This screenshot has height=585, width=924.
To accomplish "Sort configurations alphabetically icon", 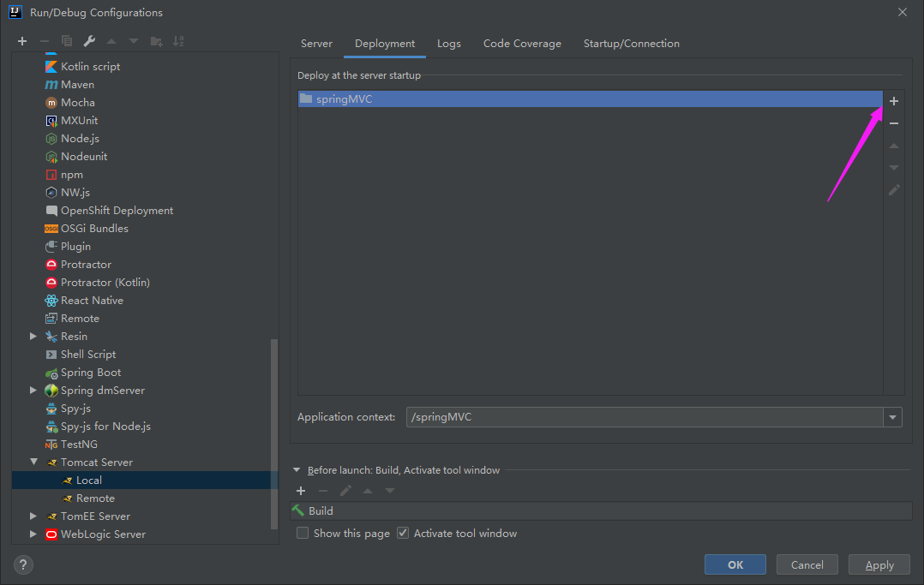I will [178, 41].
